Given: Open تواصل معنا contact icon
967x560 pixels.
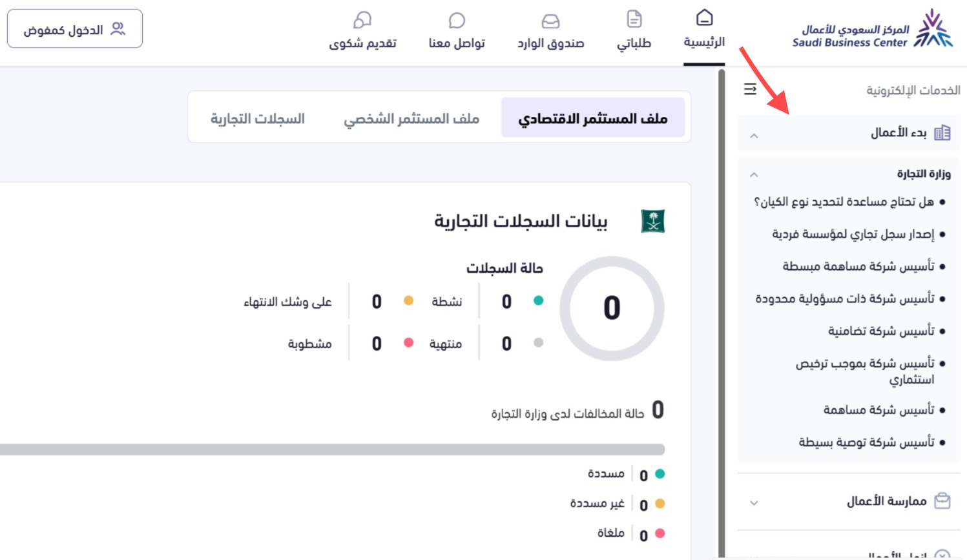Looking at the screenshot, I should [458, 27].
